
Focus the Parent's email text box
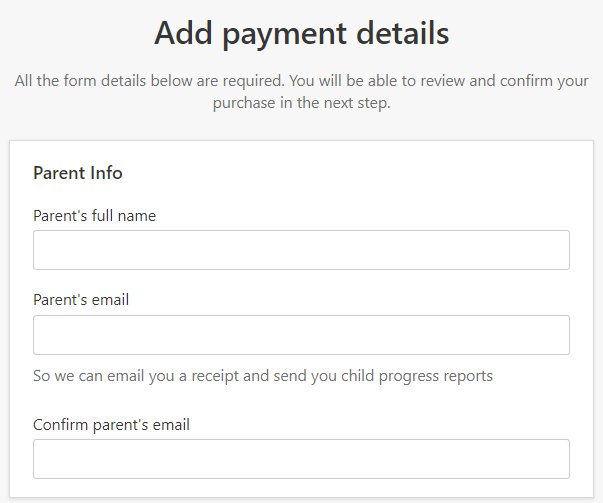tap(301, 335)
